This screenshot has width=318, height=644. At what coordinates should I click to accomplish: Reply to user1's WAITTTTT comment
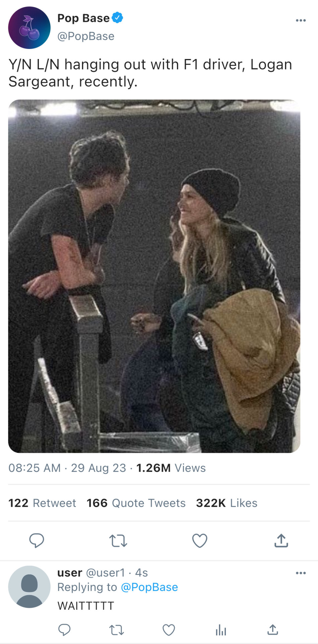coord(64,630)
